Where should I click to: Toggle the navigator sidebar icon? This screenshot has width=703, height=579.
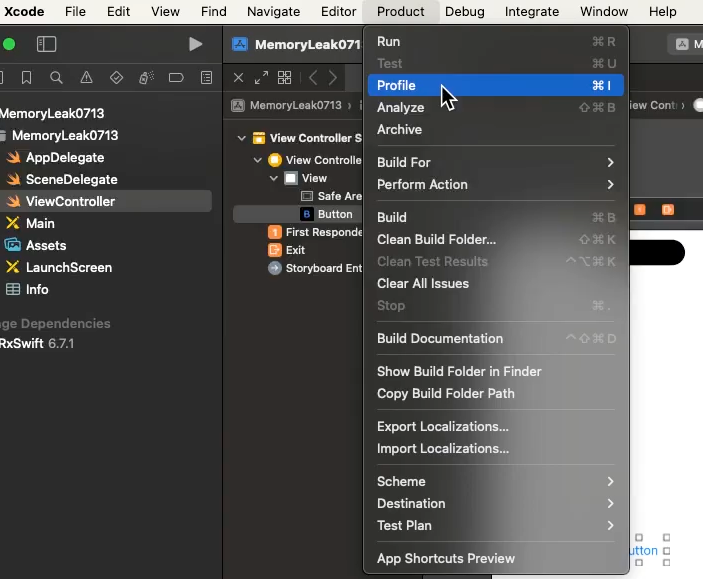point(46,44)
